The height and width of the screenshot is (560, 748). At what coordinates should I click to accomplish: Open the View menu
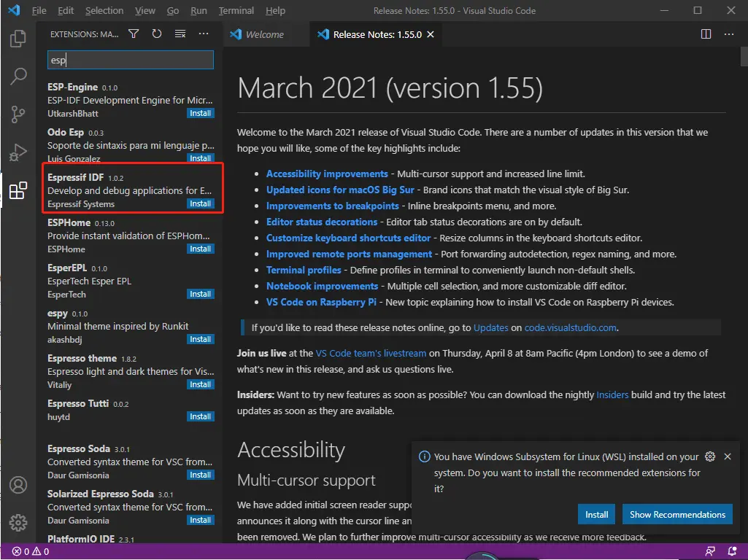[145, 10]
